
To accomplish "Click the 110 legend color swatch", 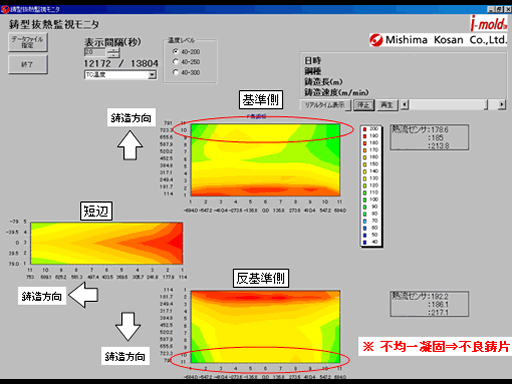I will [x=365, y=193].
